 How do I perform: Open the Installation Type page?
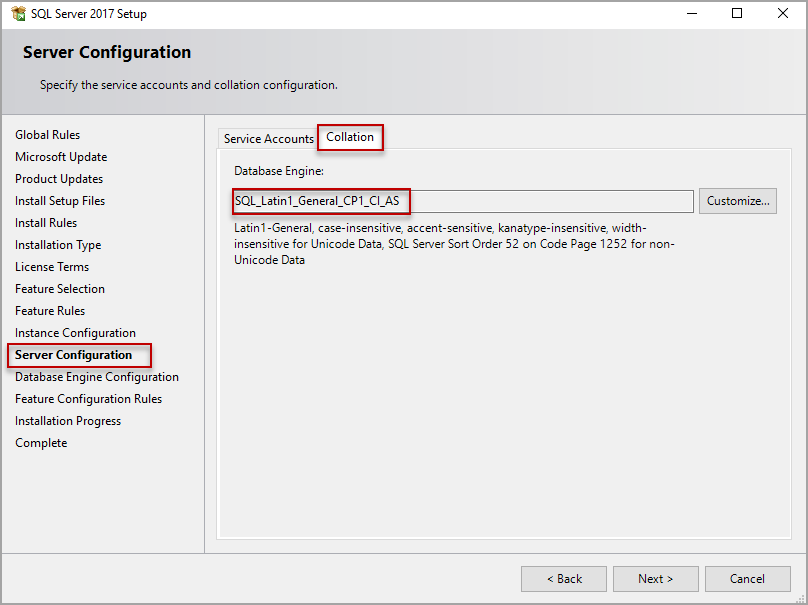coord(57,244)
